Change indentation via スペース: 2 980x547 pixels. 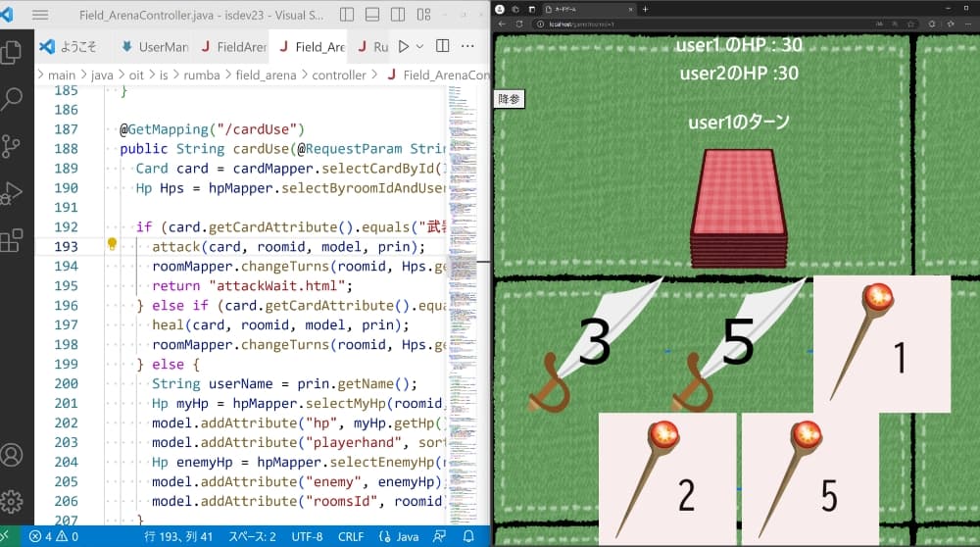pyautogui.click(x=252, y=536)
